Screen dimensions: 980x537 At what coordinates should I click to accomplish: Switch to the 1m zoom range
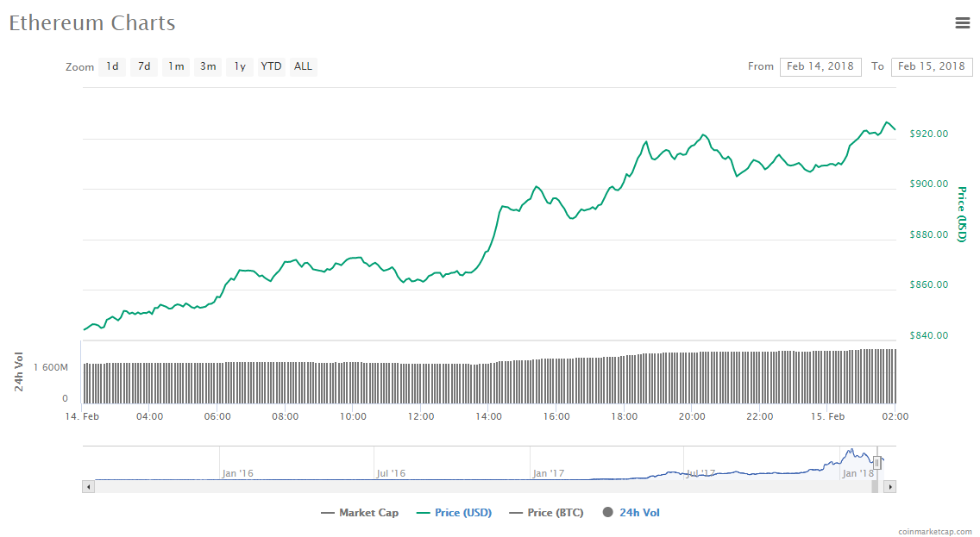pyautogui.click(x=175, y=66)
